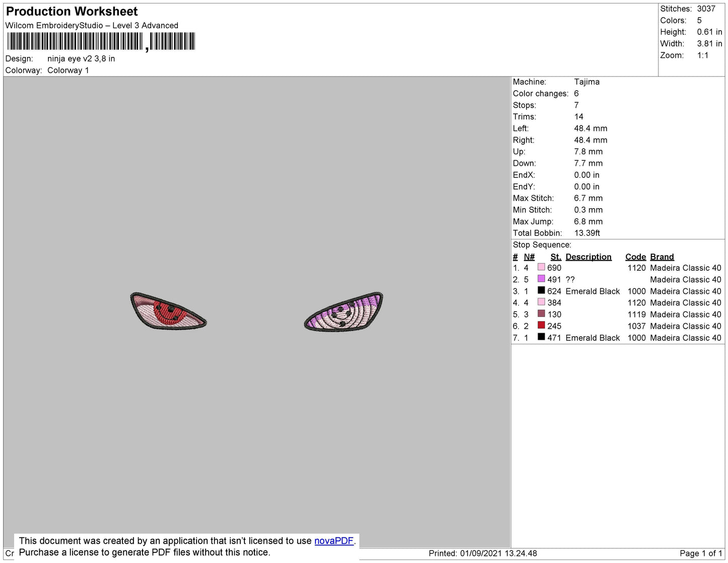
Task: Click the '??' description in row 2
Action: pos(570,279)
